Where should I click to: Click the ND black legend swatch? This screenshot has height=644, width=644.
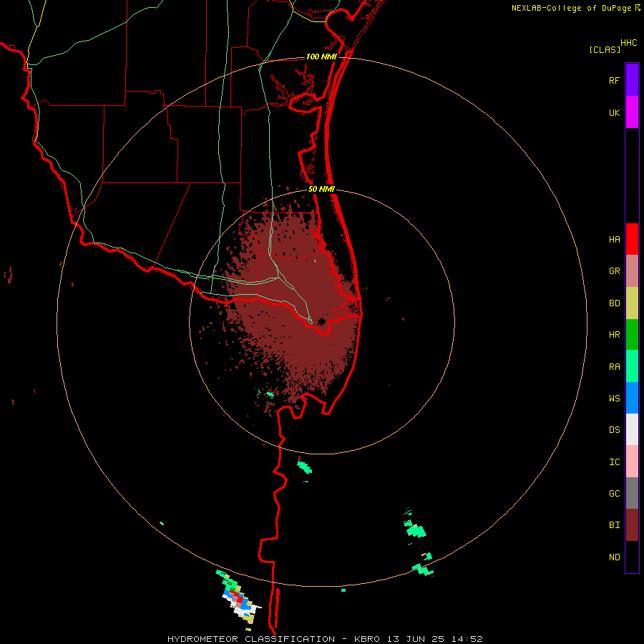632,557
